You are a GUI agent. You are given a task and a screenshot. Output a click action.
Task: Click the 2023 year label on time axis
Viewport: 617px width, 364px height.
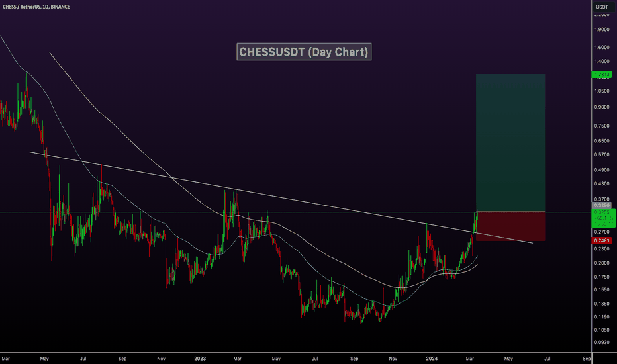[200, 359]
